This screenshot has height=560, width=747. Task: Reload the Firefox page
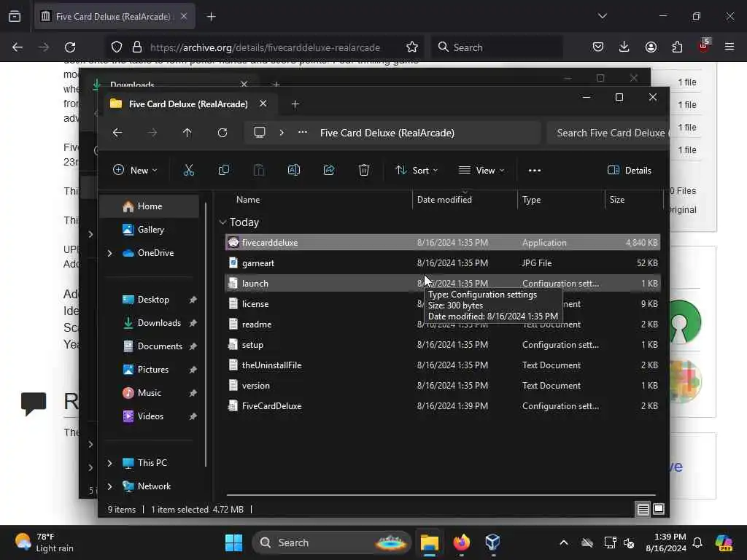(70, 47)
